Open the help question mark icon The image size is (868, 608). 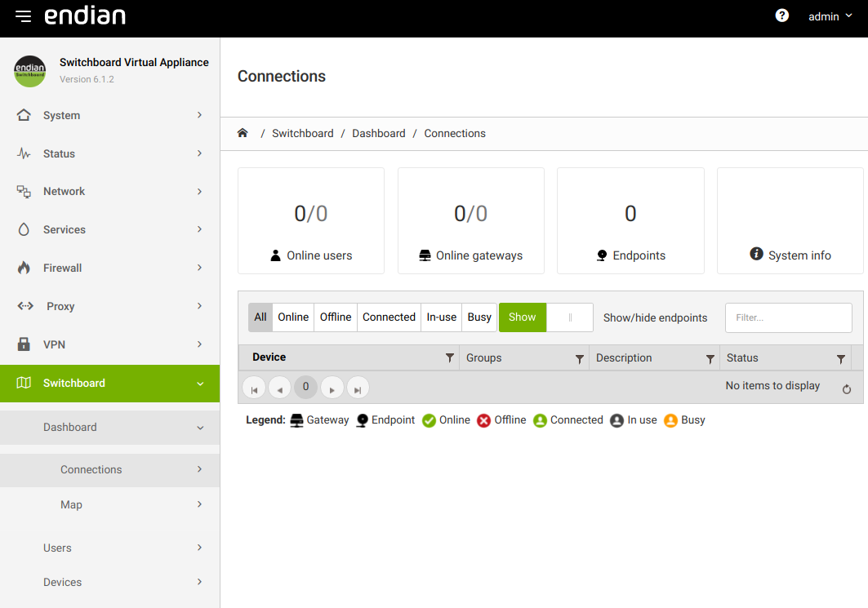coord(781,16)
